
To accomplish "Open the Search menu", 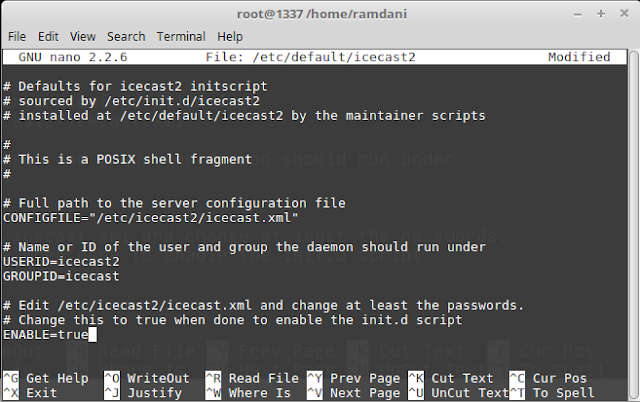I will (x=126, y=37).
